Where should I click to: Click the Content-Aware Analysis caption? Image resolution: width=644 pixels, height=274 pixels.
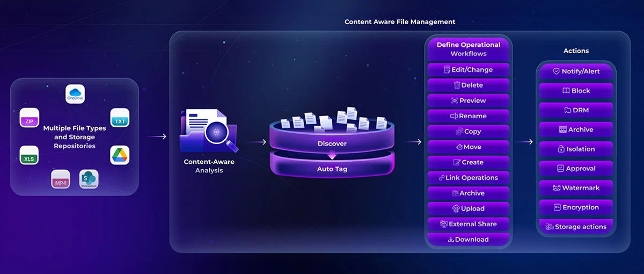(209, 166)
